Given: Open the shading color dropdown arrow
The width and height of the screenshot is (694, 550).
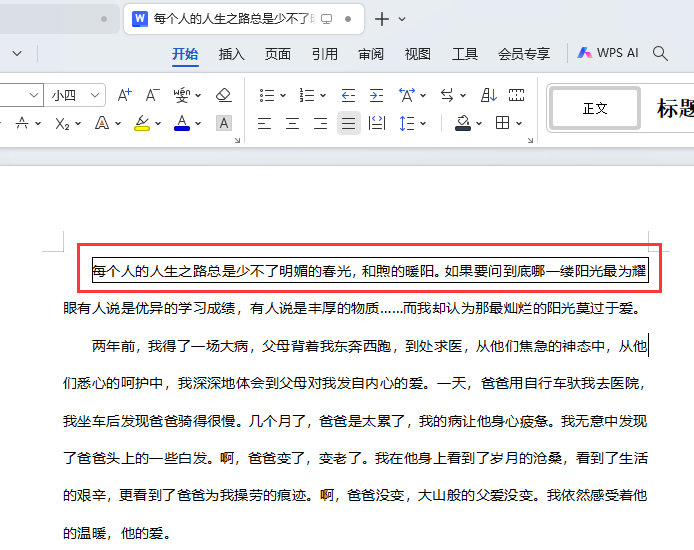Looking at the screenshot, I should (x=479, y=123).
